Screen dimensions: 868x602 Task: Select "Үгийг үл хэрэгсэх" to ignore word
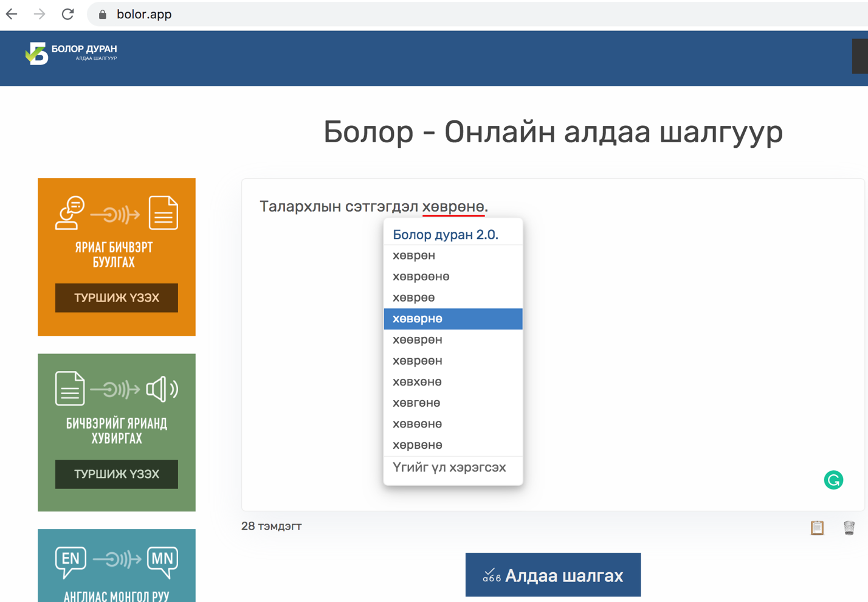(449, 468)
